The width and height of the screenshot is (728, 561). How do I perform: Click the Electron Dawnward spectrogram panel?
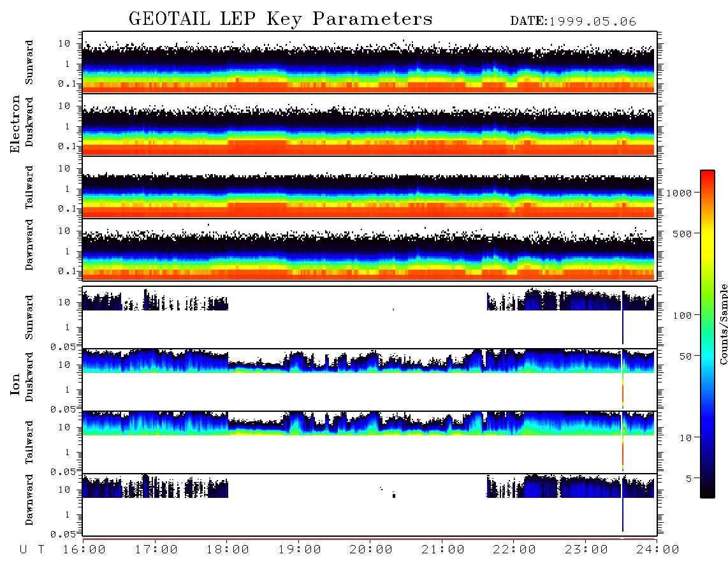point(370,249)
